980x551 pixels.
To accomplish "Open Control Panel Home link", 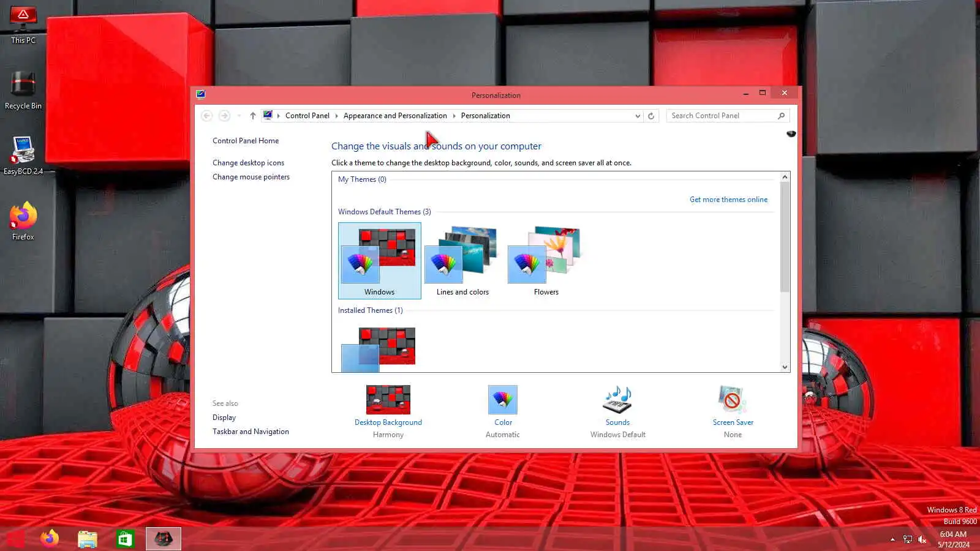I will point(246,141).
